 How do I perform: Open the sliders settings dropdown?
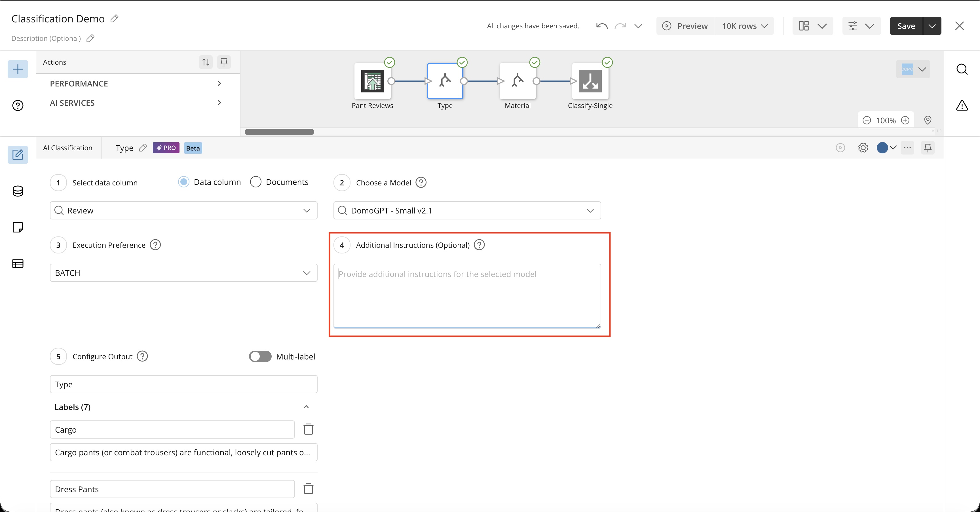tap(861, 26)
